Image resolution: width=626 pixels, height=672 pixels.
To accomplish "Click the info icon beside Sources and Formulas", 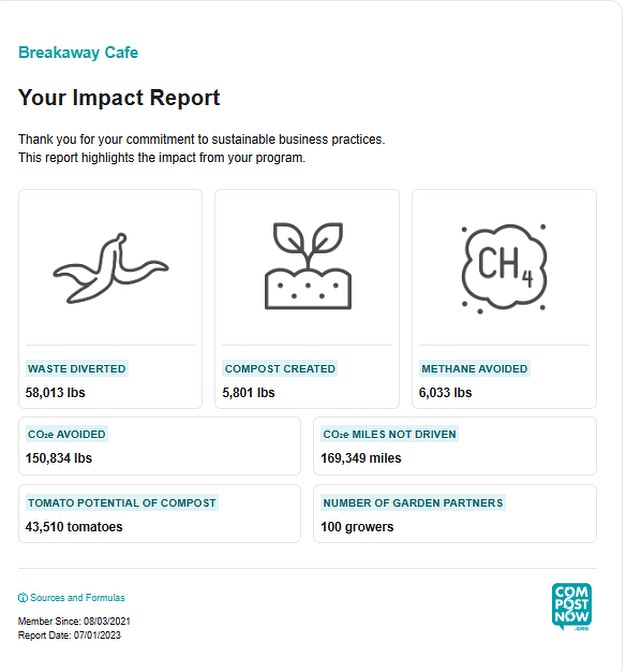I will (23, 598).
